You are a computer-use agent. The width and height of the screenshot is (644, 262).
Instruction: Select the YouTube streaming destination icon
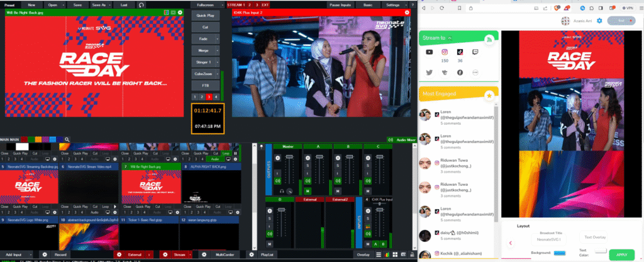point(429,52)
